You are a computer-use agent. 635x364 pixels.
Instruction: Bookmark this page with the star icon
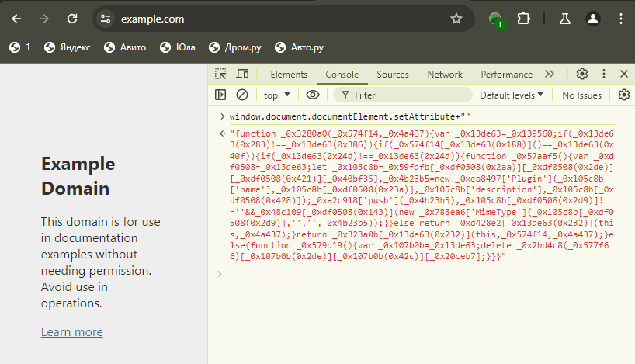click(x=456, y=19)
